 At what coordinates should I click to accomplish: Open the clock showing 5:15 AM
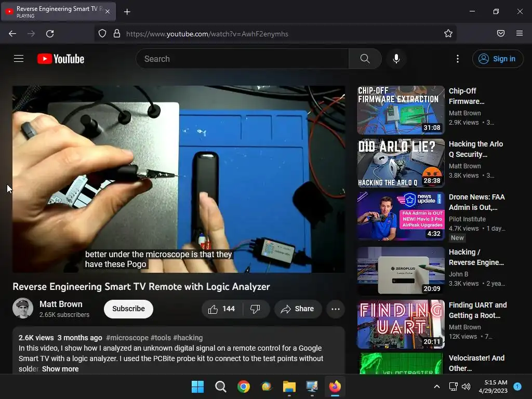point(493,387)
